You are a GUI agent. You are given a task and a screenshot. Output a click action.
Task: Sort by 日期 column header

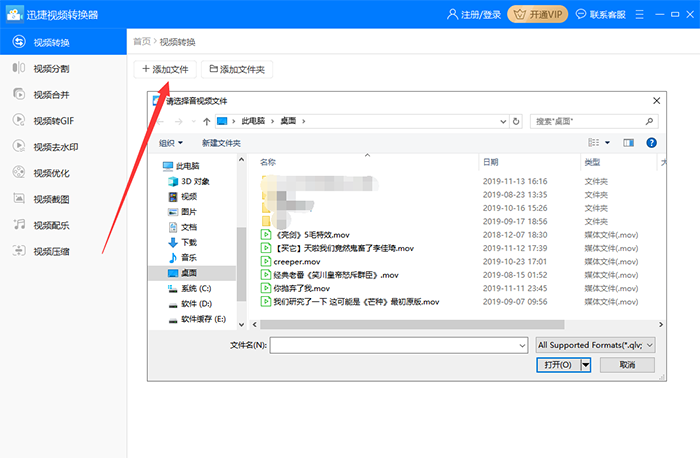[491, 162]
